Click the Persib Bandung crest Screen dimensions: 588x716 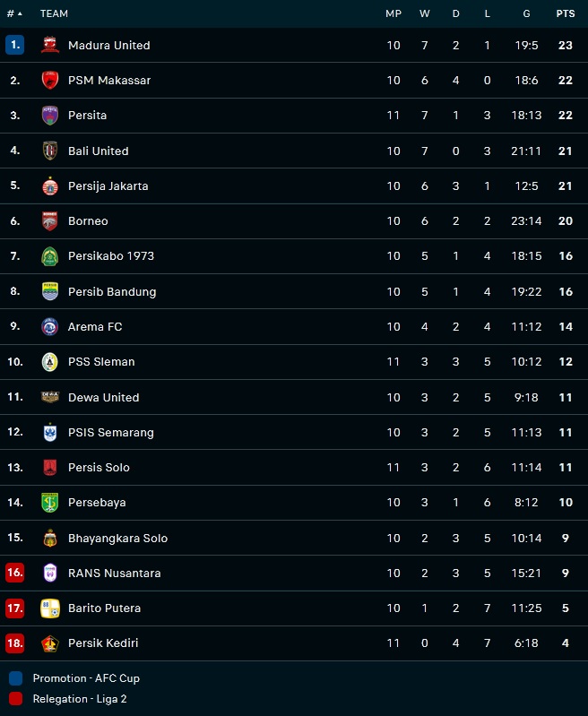(x=50, y=291)
